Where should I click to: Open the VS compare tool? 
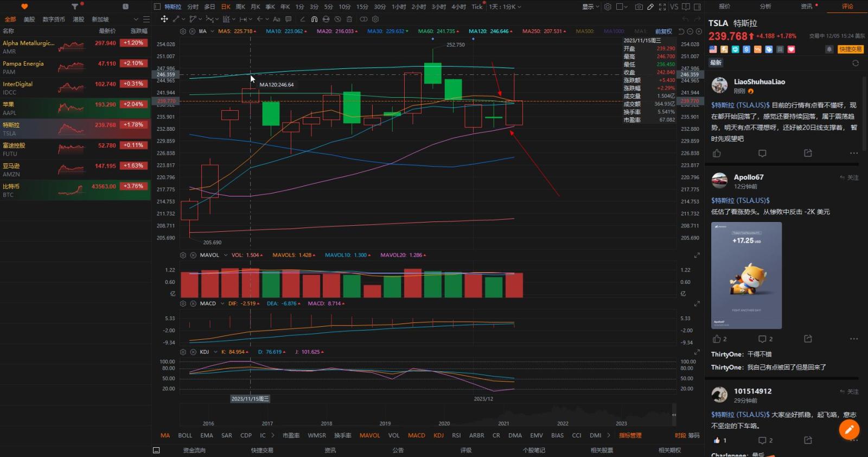pyautogui.click(x=674, y=7)
